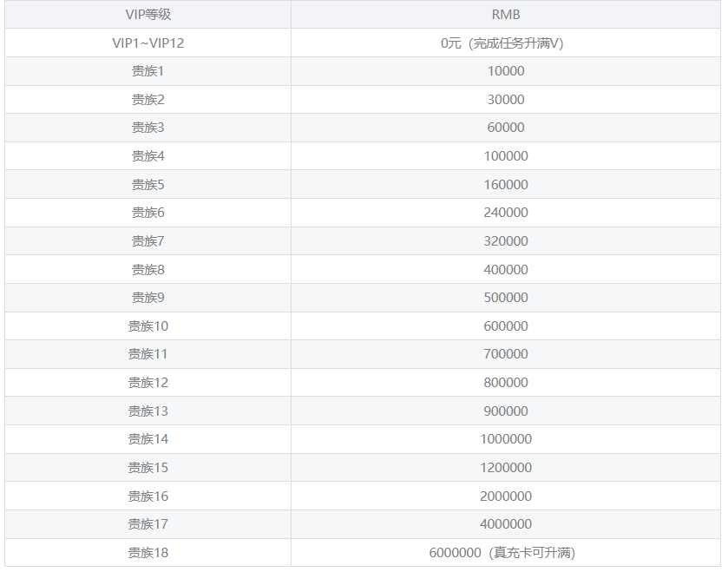Screen dimensions: 728x572
Task: Select the 贵族5 cell
Action: pos(148,185)
